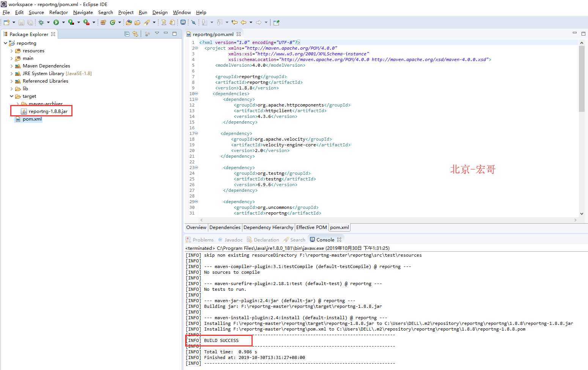Expand the JRE System Library node

11,74
